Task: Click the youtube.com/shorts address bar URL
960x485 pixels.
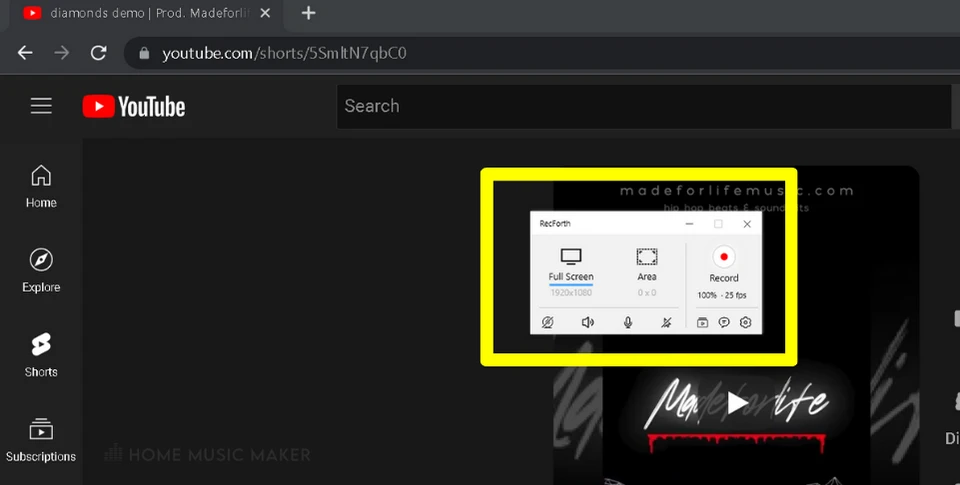Action: tap(284, 54)
